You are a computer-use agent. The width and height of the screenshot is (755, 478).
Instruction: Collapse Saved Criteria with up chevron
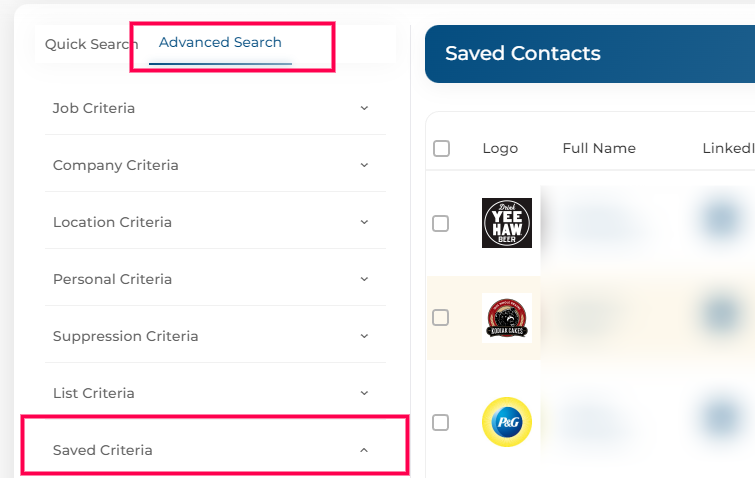(x=364, y=450)
